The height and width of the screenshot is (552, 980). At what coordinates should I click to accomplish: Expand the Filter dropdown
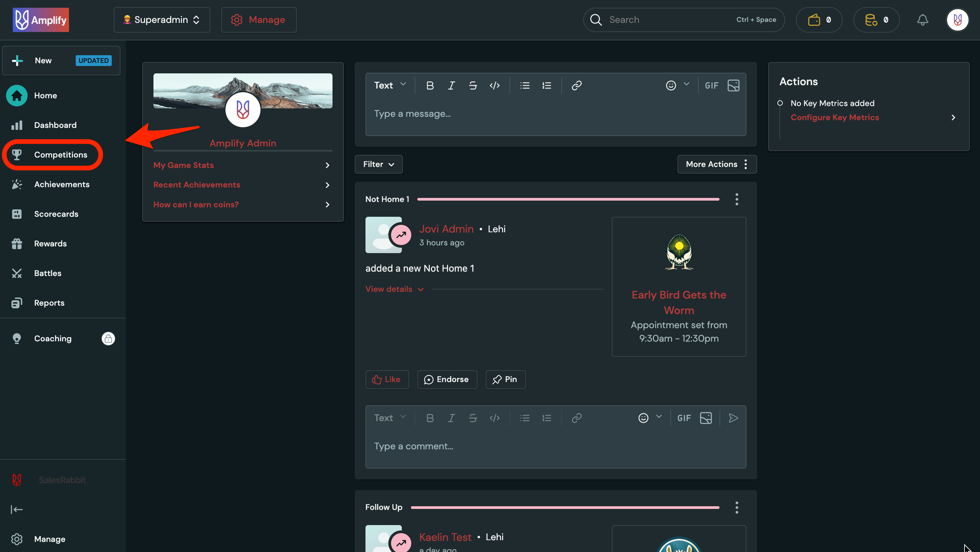point(378,164)
